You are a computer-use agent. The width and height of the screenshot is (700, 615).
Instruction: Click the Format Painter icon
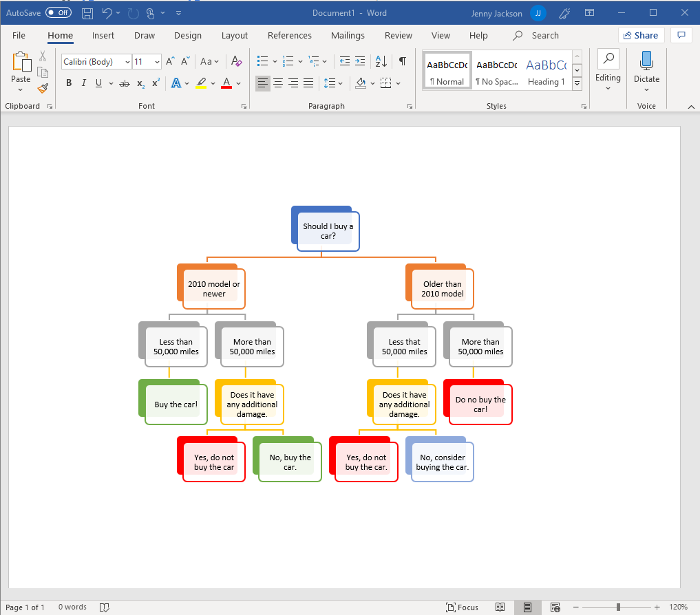(x=43, y=88)
